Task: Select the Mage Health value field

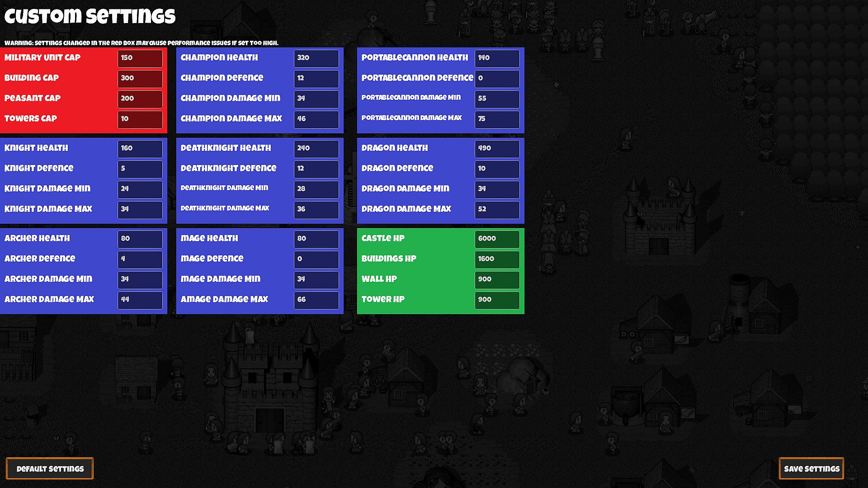Action: (x=316, y=239)
